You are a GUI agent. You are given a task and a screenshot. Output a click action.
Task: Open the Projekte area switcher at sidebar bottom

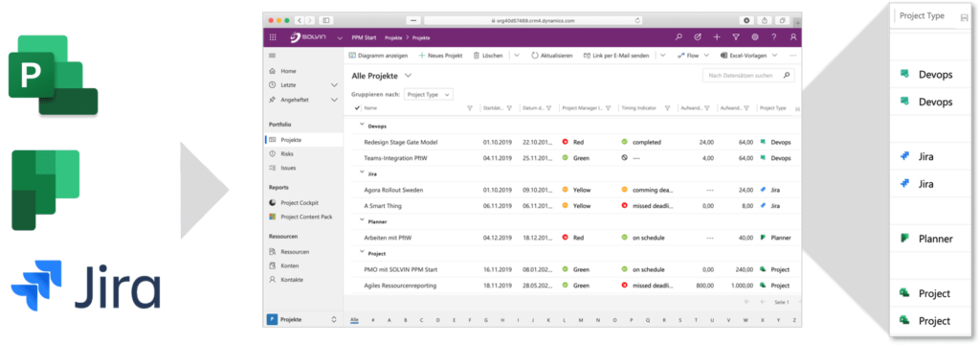[302, 319]
